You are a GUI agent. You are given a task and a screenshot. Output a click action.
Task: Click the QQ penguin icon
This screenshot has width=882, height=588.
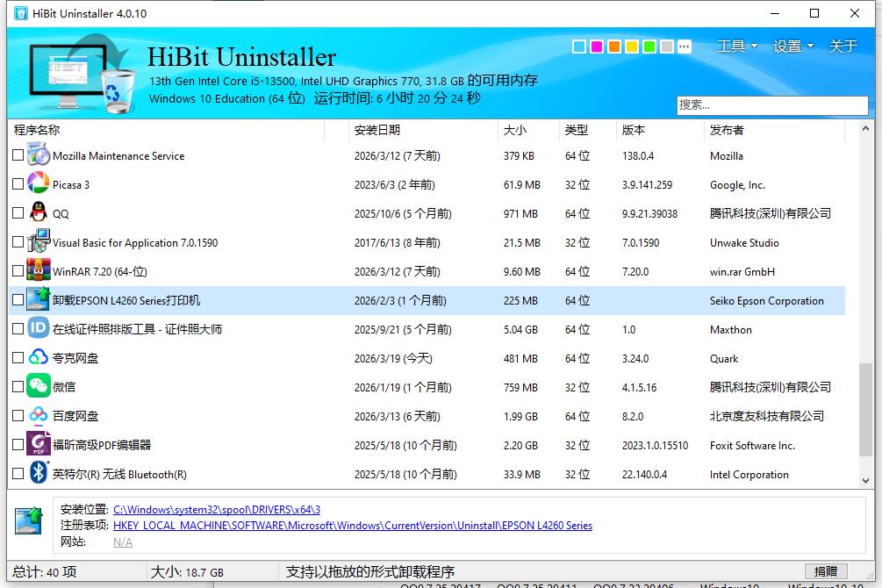(x=39, y=212)
